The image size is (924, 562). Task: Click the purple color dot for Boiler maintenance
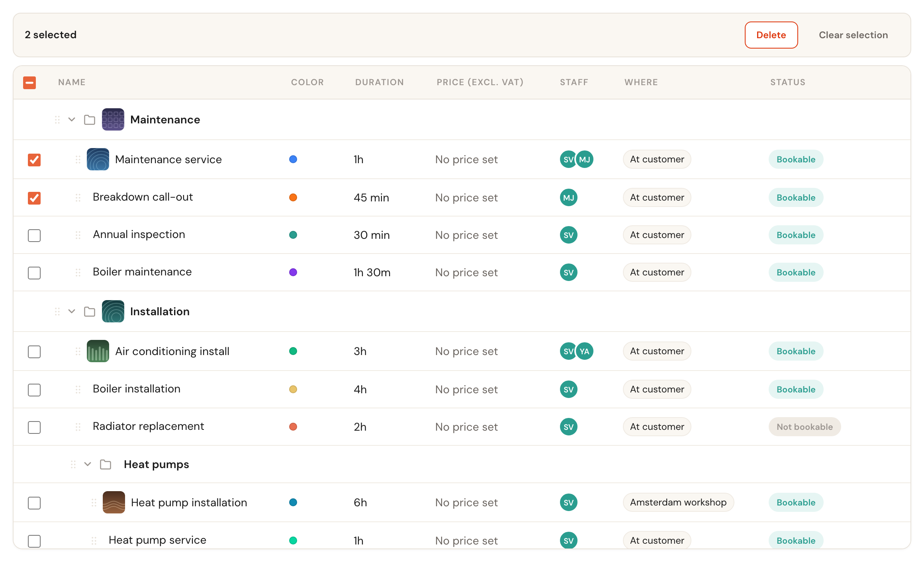pos(293,272)
